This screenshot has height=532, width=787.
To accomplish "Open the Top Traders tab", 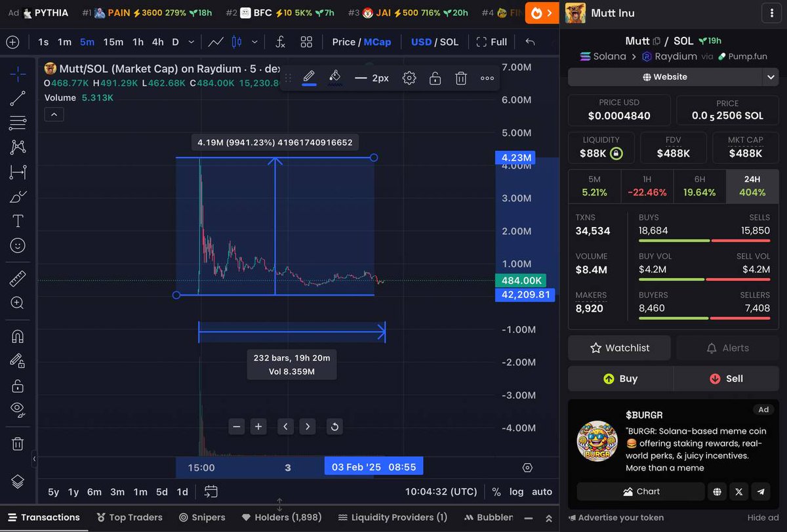I will pyautogui.click(x=129, y=517).
